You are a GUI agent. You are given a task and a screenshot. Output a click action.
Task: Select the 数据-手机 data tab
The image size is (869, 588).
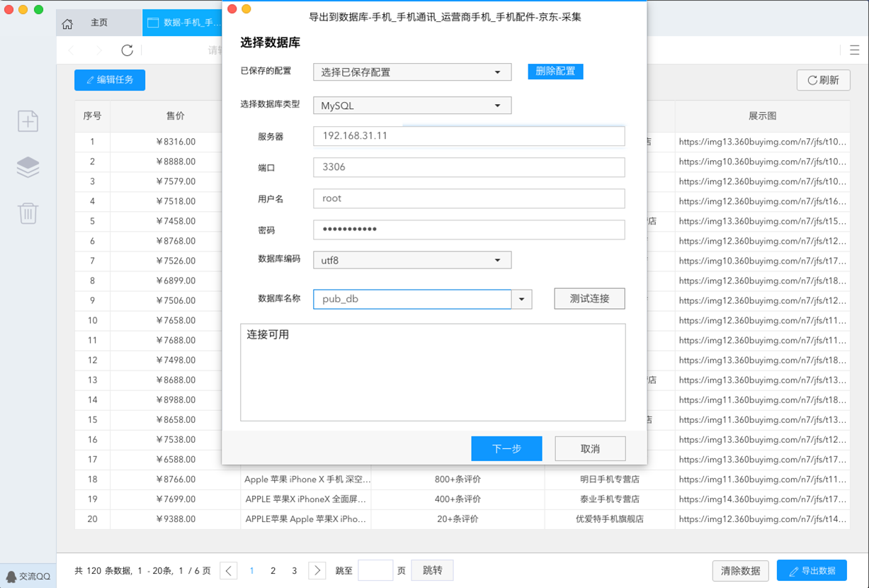[x=183, y=23]
